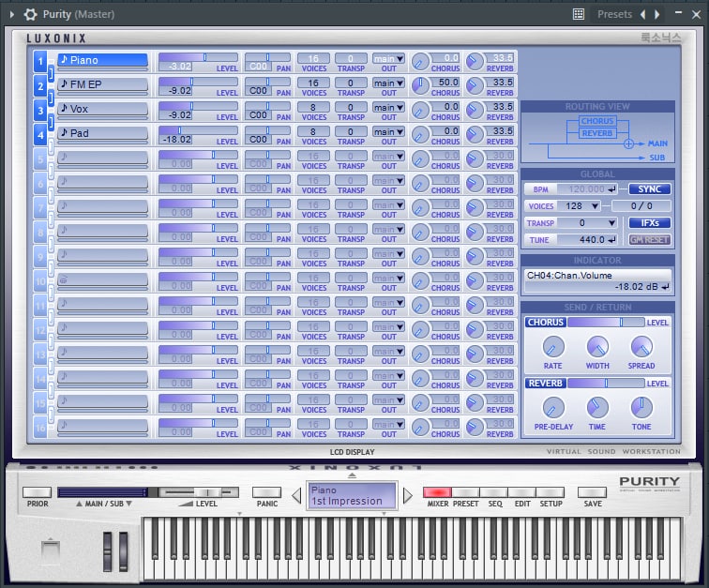Click the FM EP chorus send knob
Screen dimensions: 709x588
click(x=420, y=86)
